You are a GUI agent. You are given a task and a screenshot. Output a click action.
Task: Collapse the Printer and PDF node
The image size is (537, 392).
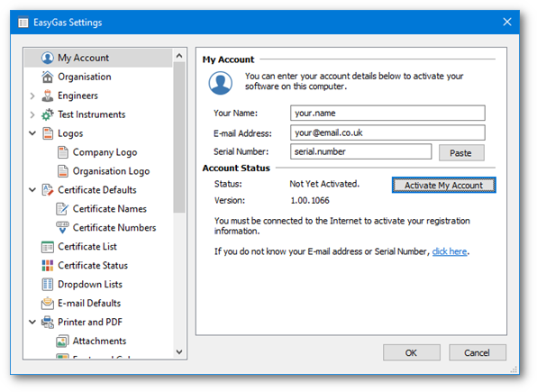[32, 322]
